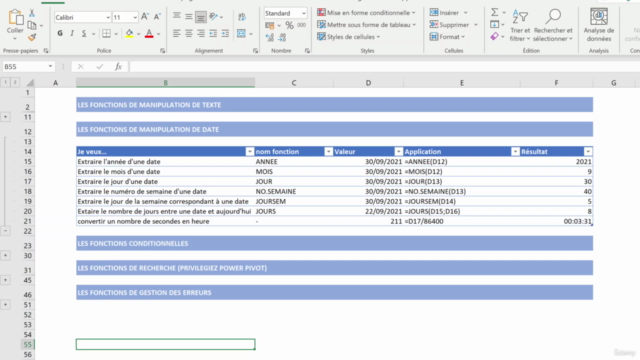Viewport: 640px width, 360px height.
Task: Open Styles de cellules menu
Action: [x=349, y=37]
